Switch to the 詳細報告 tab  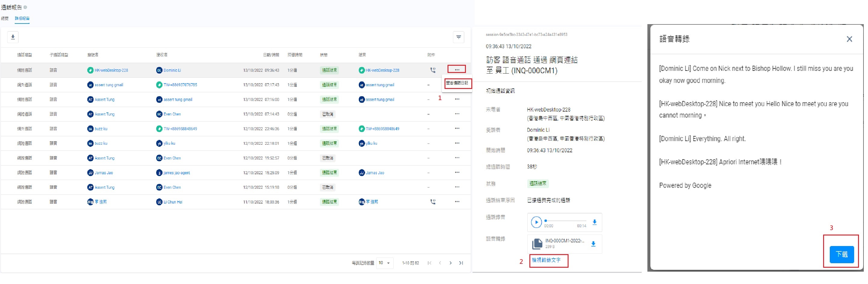pyautogui.click(x=22, y=18)
